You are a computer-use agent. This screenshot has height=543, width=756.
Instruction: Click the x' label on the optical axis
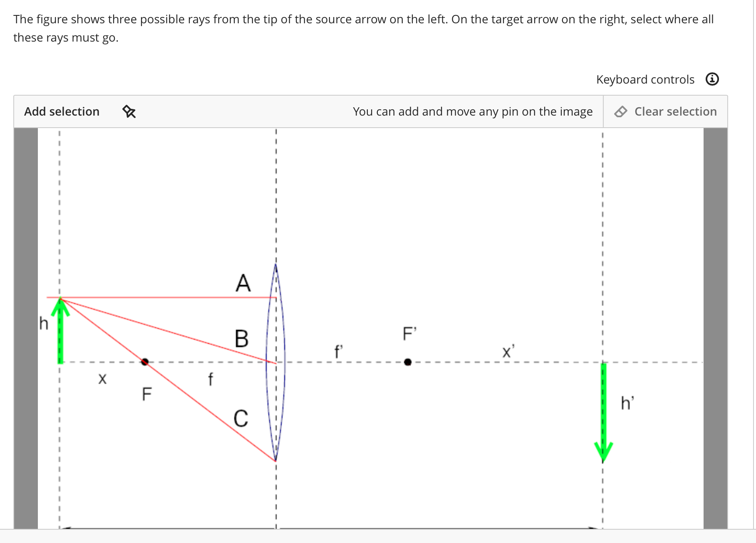(x=508, y=351)
